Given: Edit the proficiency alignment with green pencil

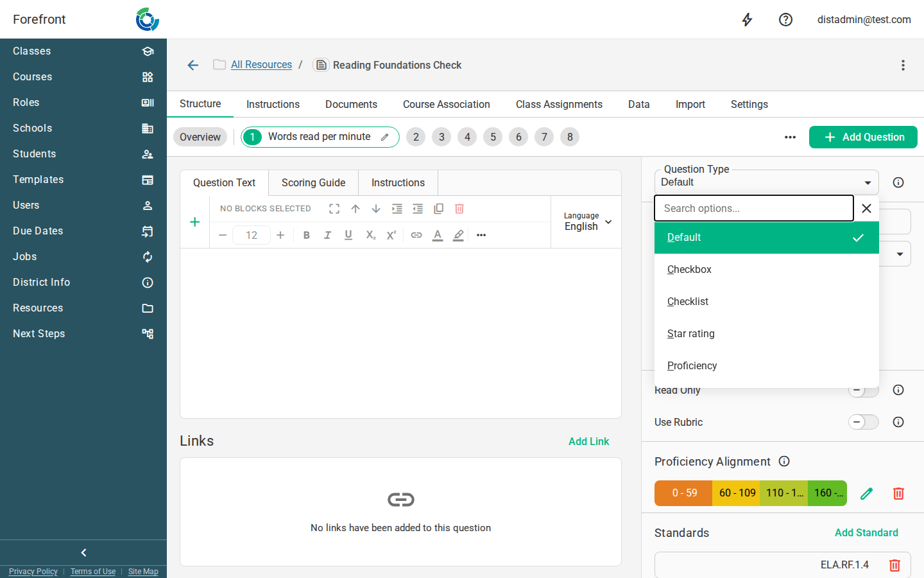Looking at the screenshot, I should click(x=867, y=493).
